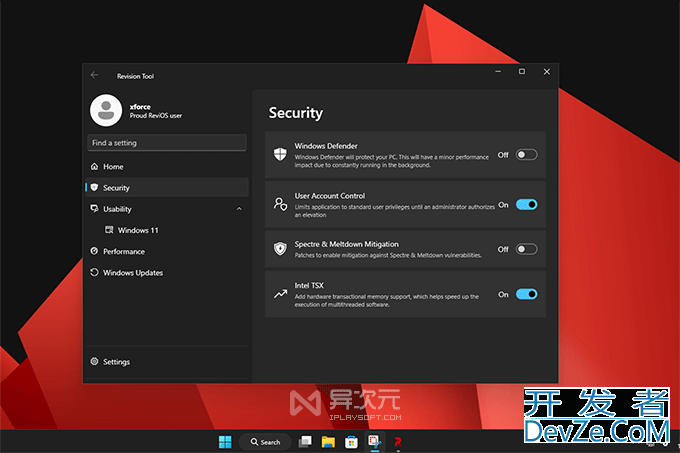Image resolution: width=680 pixels, height=453 pixels.
Task: Click the back arrow in Revision Tool
Action: pos(95,75)
